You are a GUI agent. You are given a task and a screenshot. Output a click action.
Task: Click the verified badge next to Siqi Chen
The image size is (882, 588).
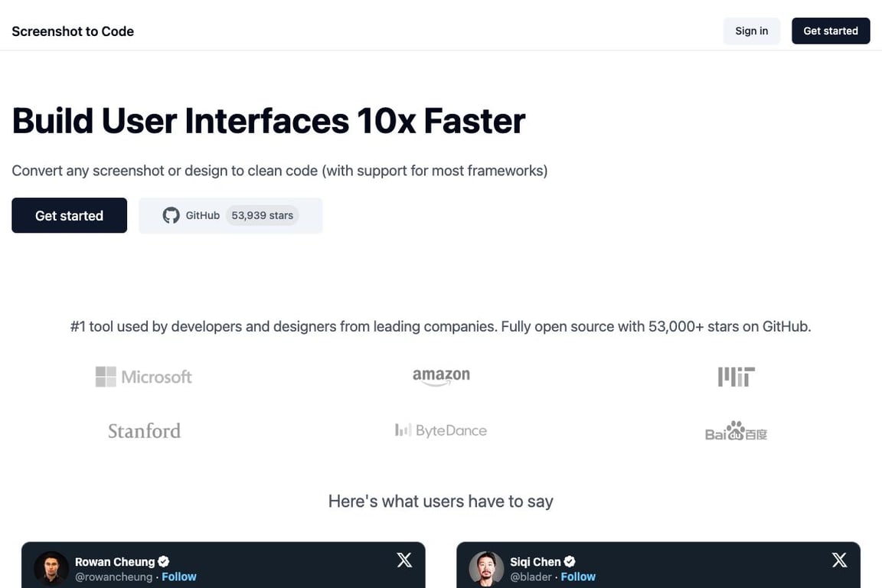click(x=570, y=561)
